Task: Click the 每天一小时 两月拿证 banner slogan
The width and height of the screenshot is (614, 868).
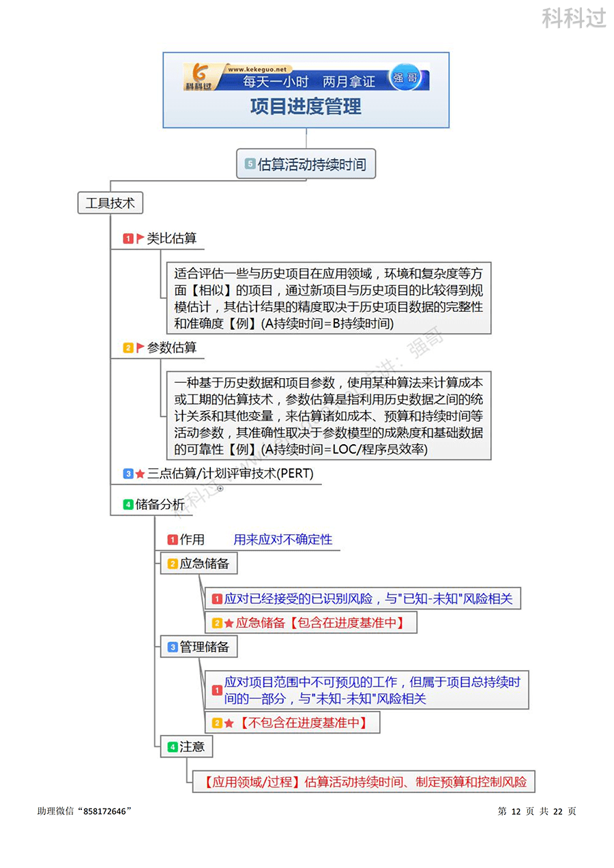Action: (309, 82)
